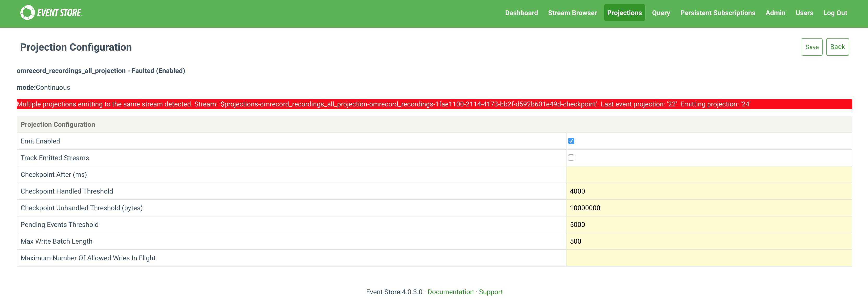Open the Support link in footer

coord(490,292)
